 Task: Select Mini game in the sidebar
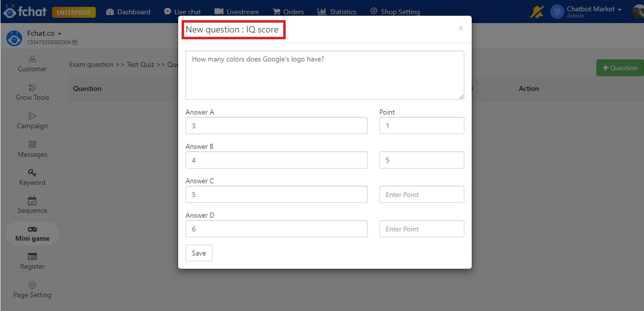pos(32,234)
